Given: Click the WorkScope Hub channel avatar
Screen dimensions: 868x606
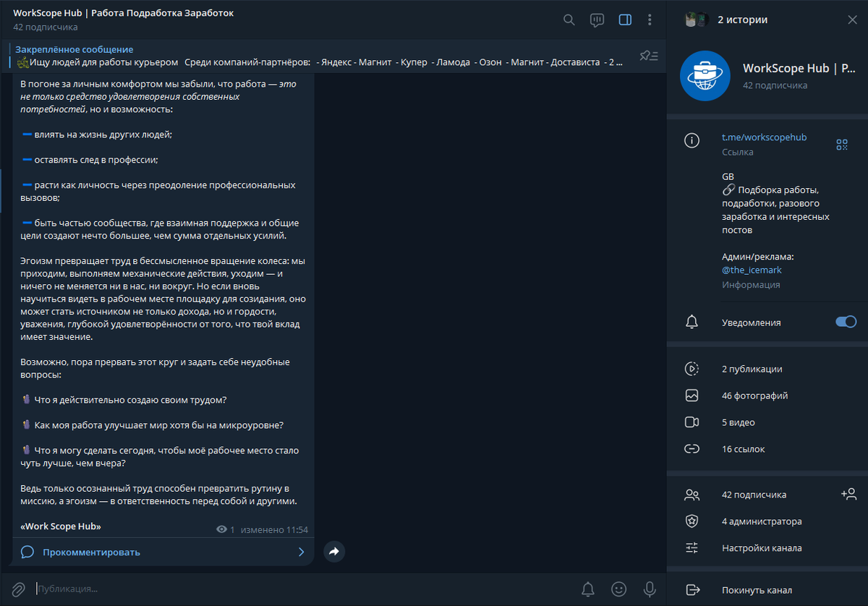Looking at the screenshot, I should [x=705, y=76].
